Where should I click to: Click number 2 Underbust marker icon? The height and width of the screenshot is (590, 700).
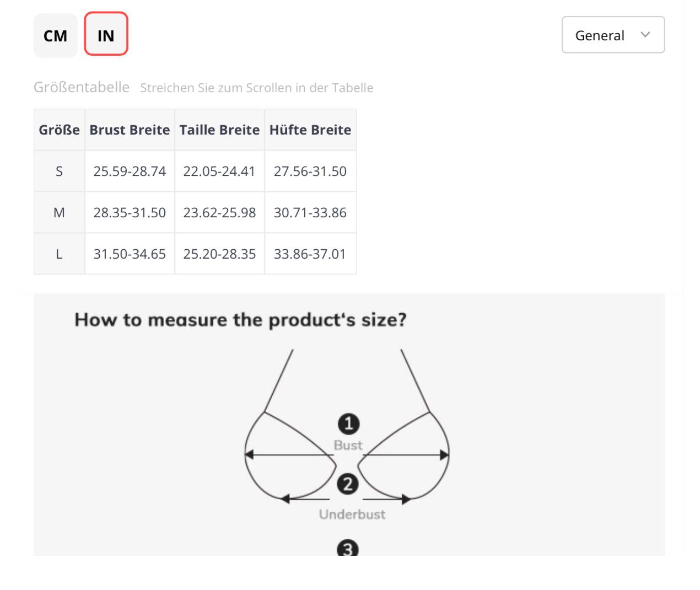pyautogui.click(x=348, y=484)
